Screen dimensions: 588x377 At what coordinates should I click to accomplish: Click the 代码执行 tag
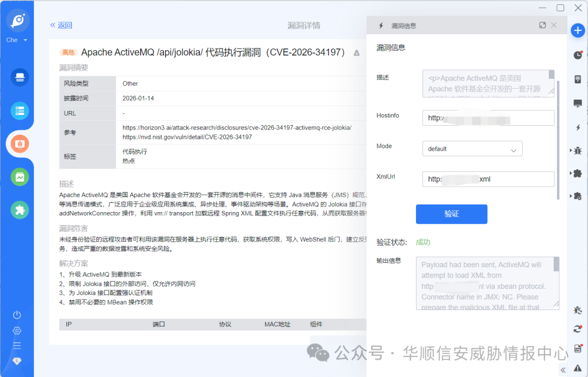[134, 152]
